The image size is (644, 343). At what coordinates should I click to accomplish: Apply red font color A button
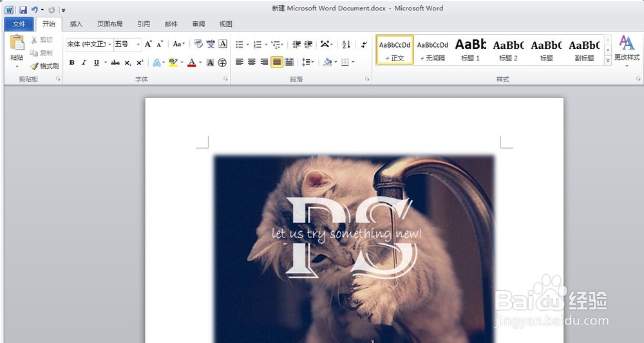pyautogui.click(x=191, y=63)
